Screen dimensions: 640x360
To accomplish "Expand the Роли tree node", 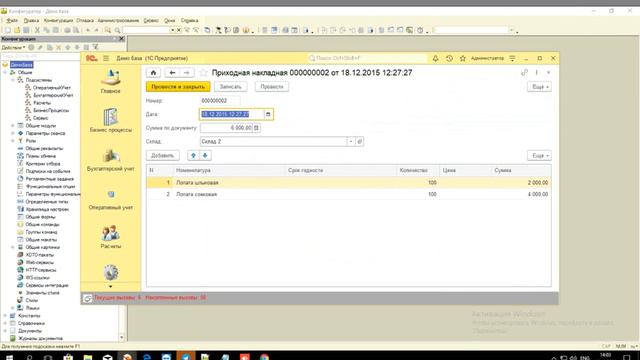I will click(x=13, y=141).
